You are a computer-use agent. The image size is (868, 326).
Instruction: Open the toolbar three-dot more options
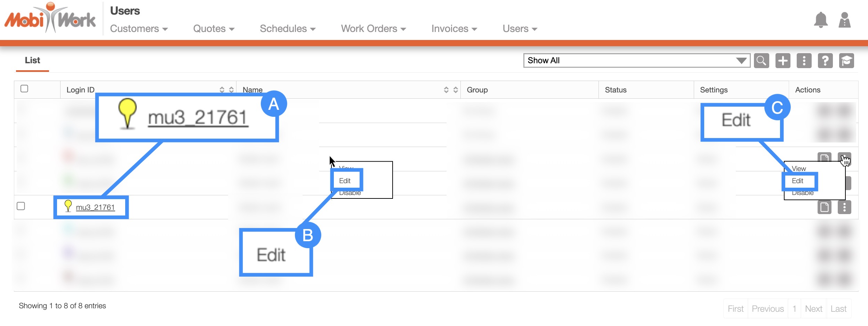804,61
